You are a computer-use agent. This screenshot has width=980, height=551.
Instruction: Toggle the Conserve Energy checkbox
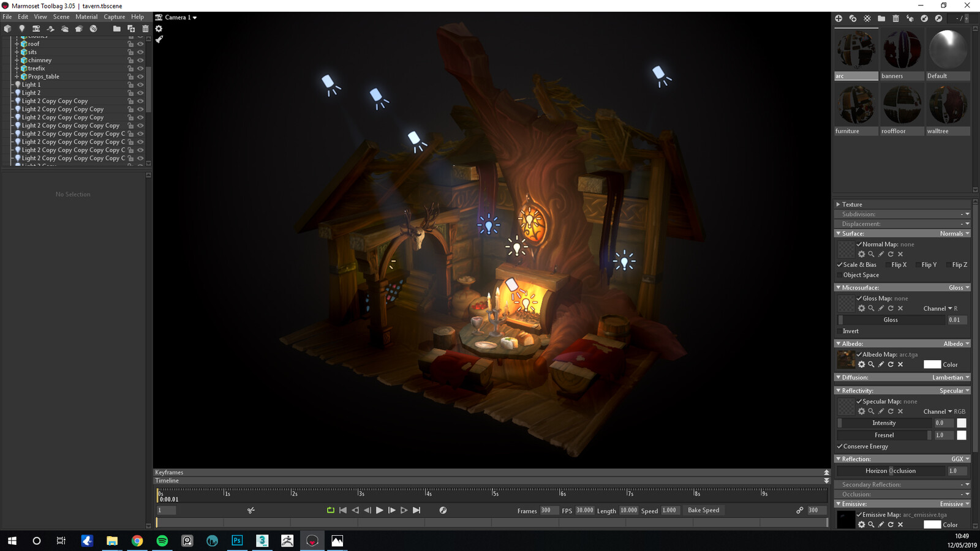point(840,446)
